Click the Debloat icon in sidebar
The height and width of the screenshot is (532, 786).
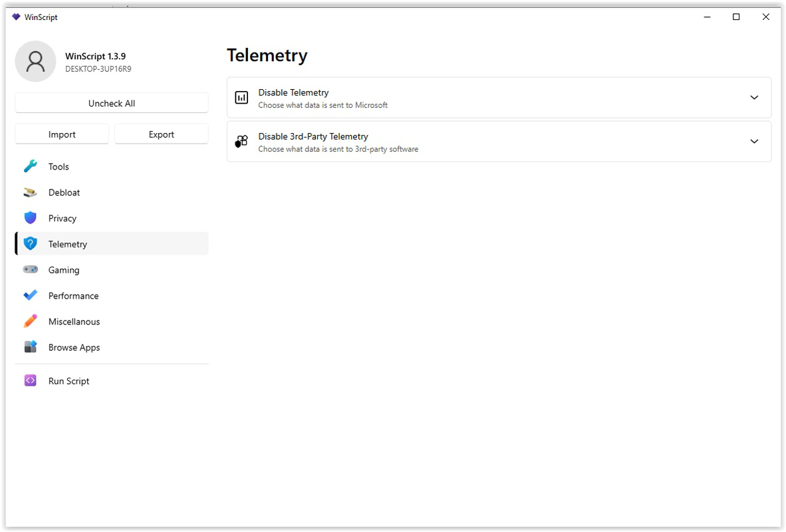tap(30, 193)
